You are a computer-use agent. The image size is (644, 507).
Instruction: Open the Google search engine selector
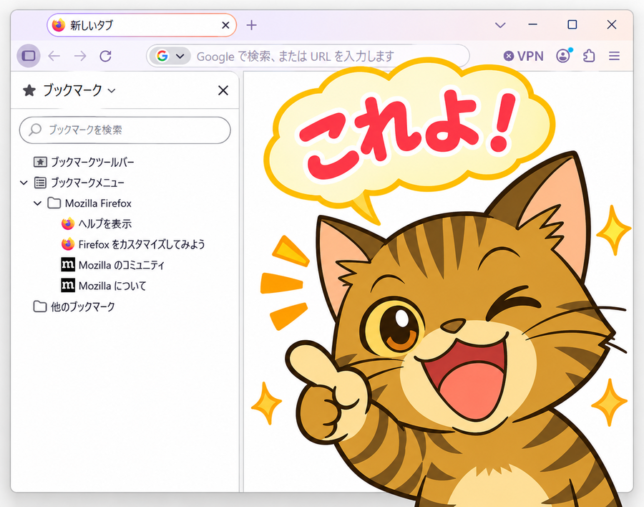tap(170, 56)
